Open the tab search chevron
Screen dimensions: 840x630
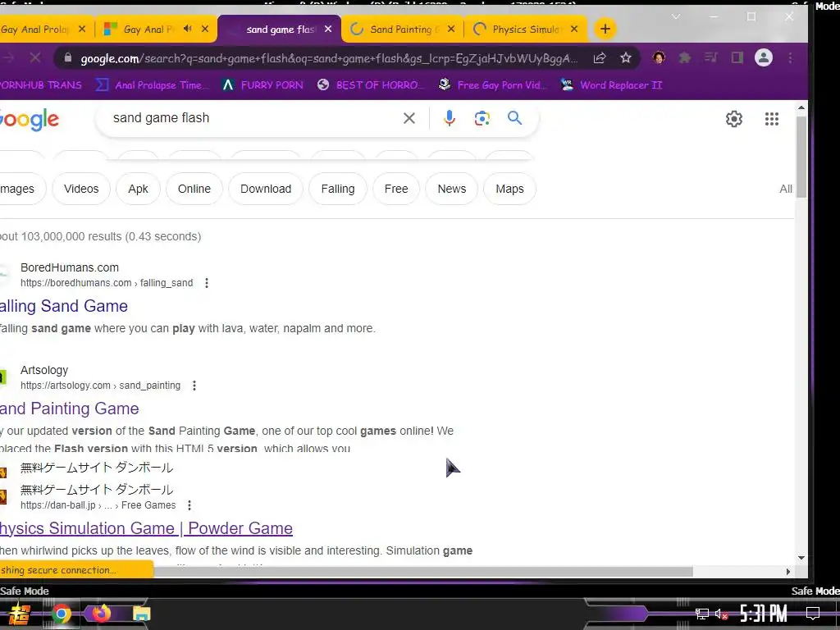[x=676, y=17]
